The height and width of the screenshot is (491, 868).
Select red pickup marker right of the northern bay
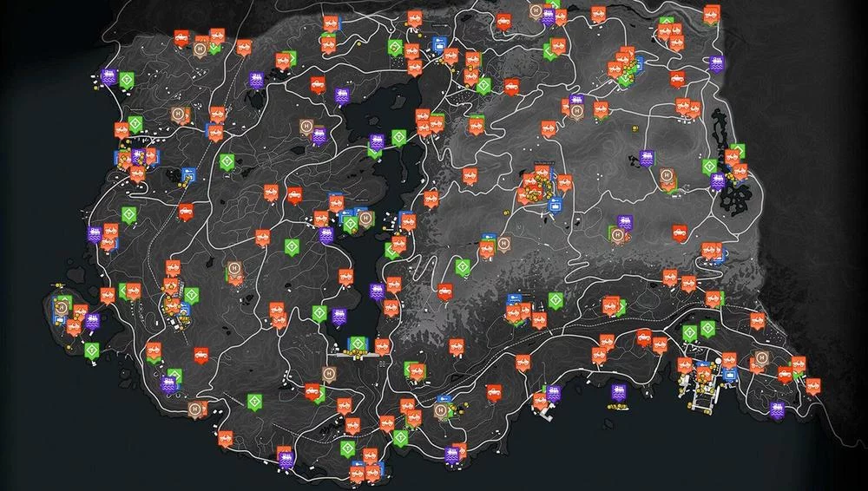click(511, 87)
